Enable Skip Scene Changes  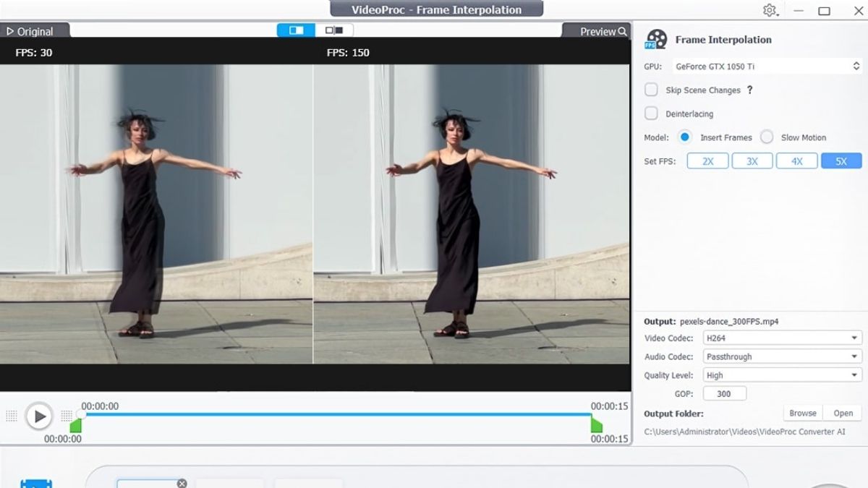click(650, 89)
